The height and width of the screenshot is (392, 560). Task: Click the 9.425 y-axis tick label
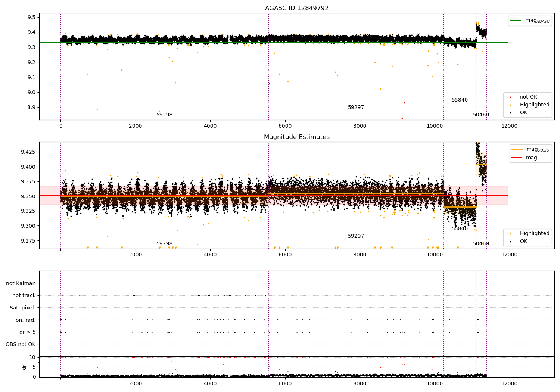tap(28, 152)
